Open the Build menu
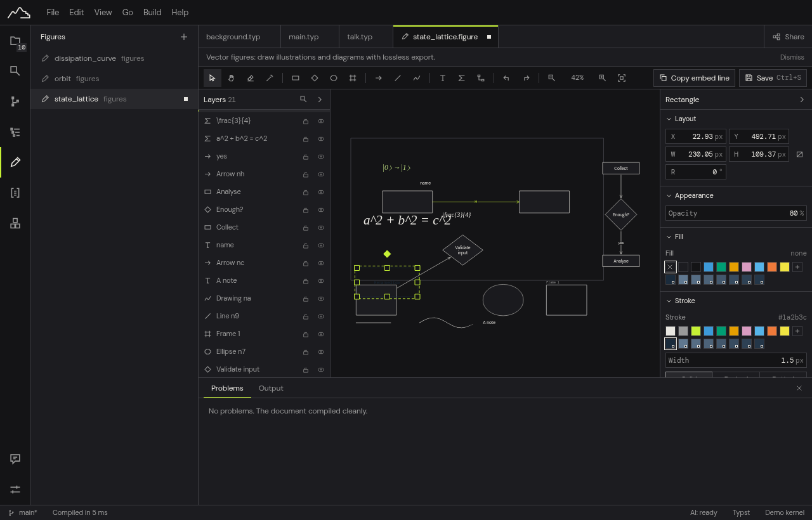The image size is (812, 520). (152, 12)
